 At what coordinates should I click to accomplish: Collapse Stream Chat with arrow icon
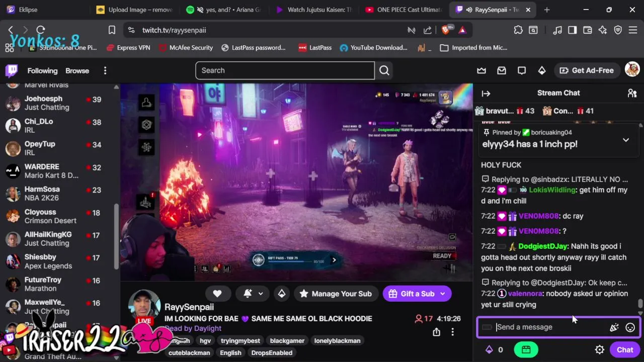486,93
